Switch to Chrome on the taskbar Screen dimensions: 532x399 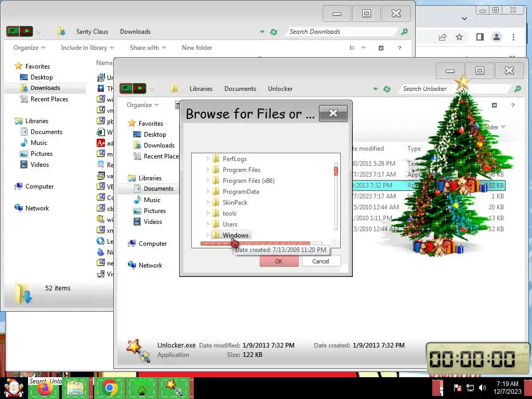pyautogui.click(x=110, y=388)
